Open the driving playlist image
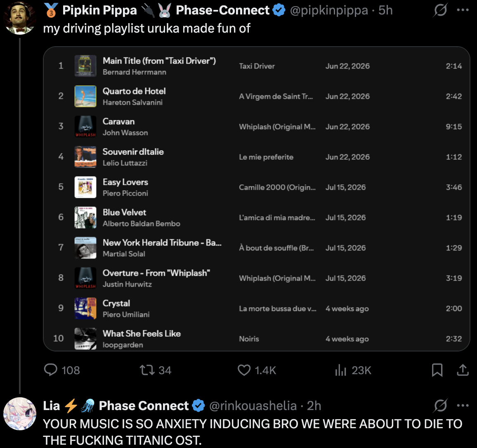The width and height of the screenshot is (477, 448). 256,198
